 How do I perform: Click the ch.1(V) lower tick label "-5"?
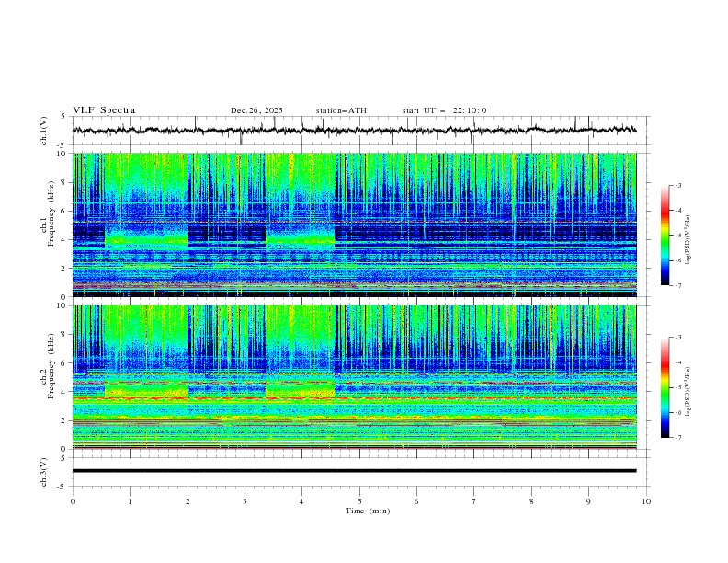pos(62,145)
